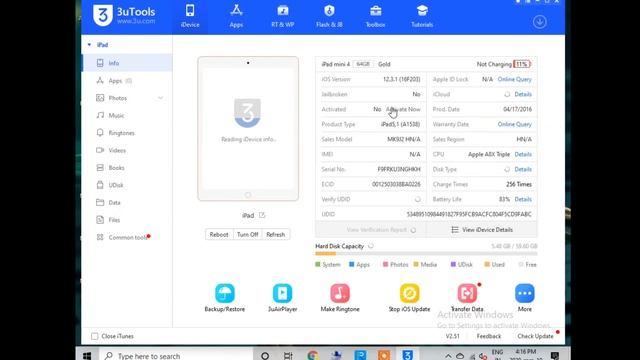Click the Refresh button
The height and width of the screenshot is (360, 640).
pos(276,234)
